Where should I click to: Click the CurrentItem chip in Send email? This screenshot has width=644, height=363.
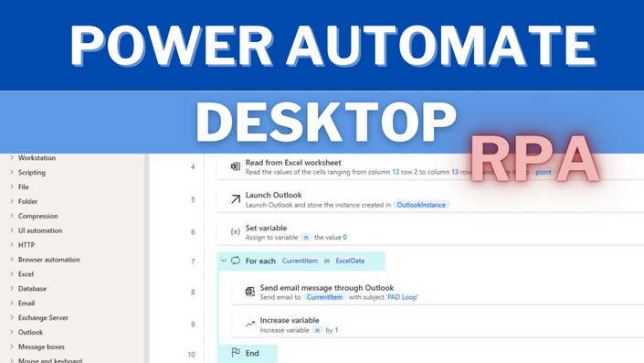324,297
